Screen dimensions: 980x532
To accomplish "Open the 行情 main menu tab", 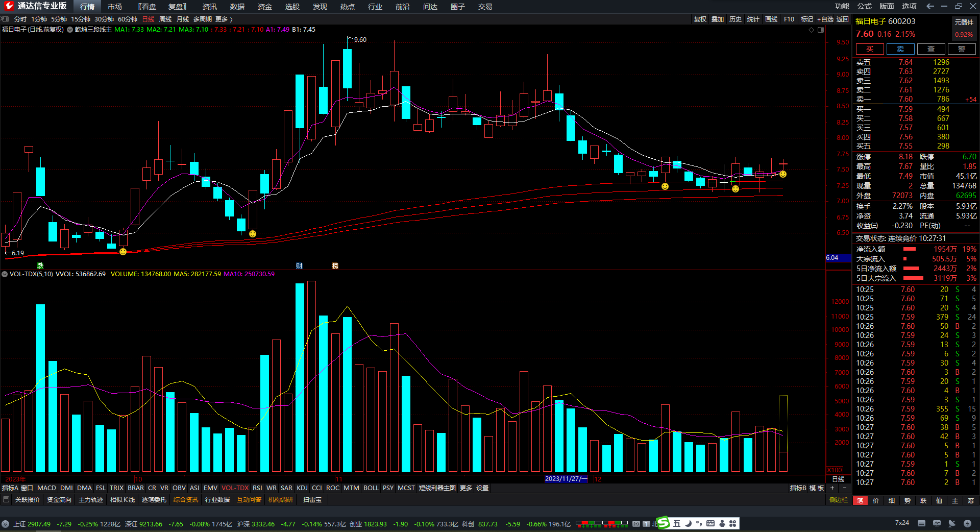I will coord(87,7).
